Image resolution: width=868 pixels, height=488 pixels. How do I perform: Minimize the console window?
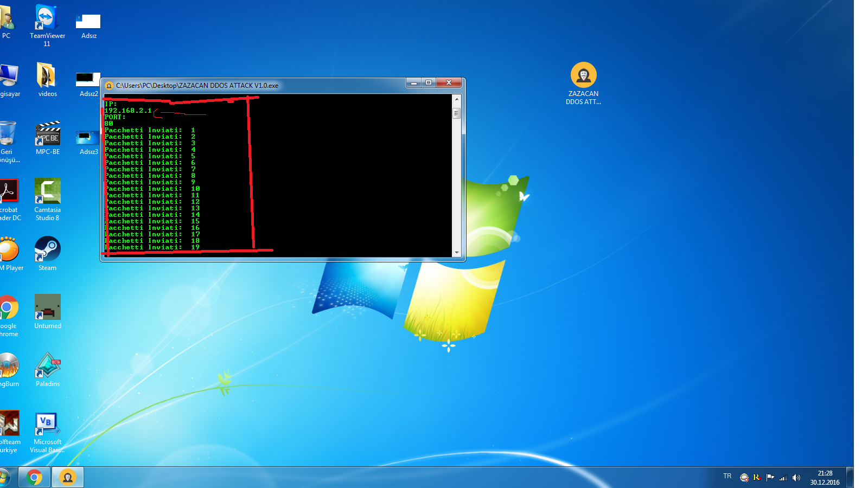coord(414,82)
